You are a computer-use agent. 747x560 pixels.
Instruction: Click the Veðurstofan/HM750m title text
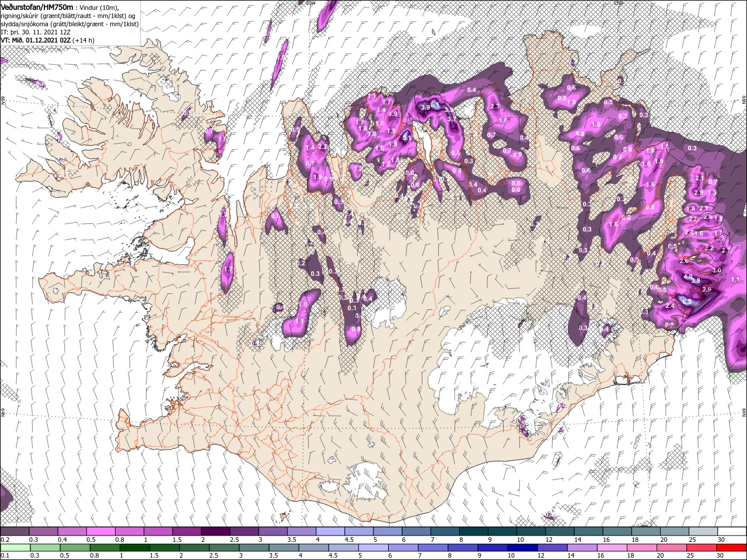37,6
